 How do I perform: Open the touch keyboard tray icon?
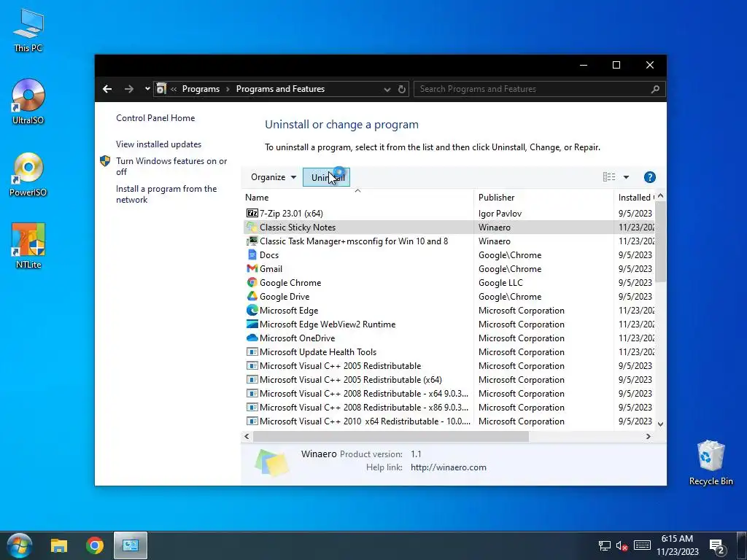pyautogui.click(x=642, y=545)
